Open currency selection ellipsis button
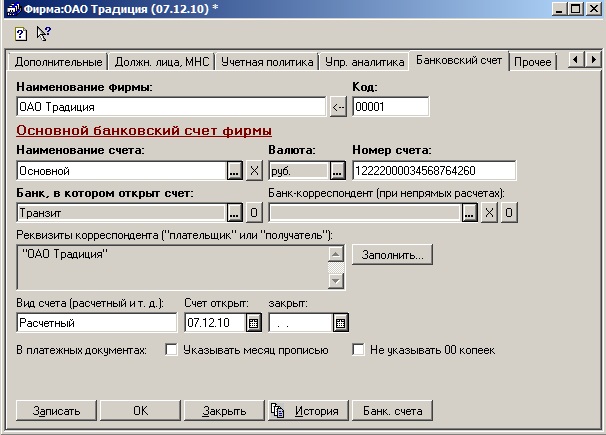Viewport: 606px width, 435px height. [x=336, y=171]
